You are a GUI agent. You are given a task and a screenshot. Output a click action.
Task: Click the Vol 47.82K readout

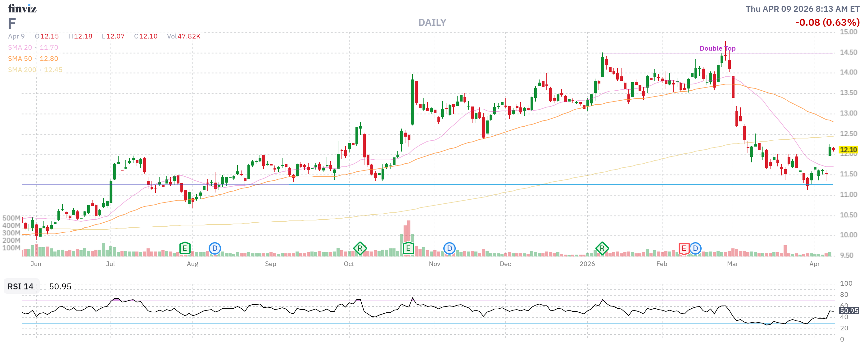pyautogui.click(x=184, y=36)
